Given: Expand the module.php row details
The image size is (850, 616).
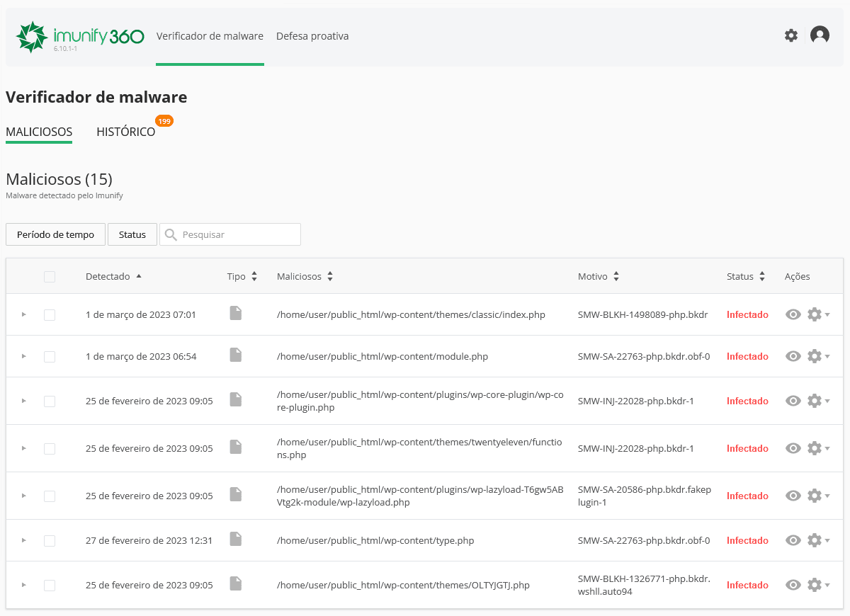Looking at the screenshot, I should (x=23, y=356).
